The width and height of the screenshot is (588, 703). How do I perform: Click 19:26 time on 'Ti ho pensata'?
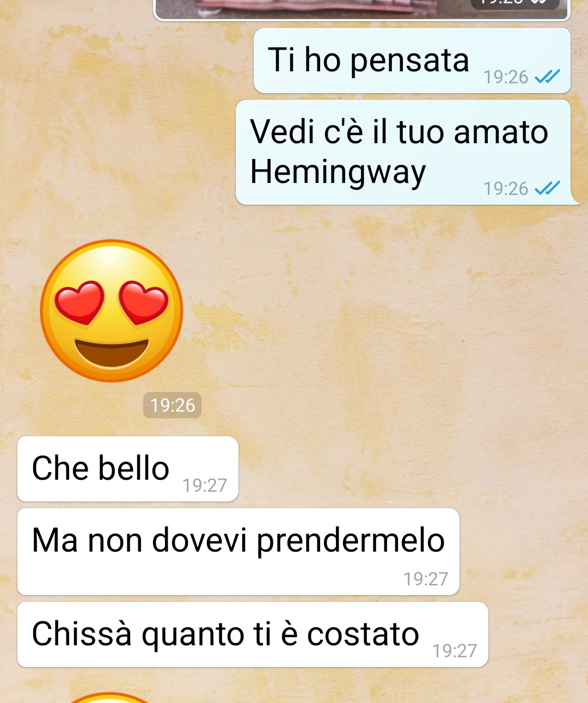coord(506,77)
